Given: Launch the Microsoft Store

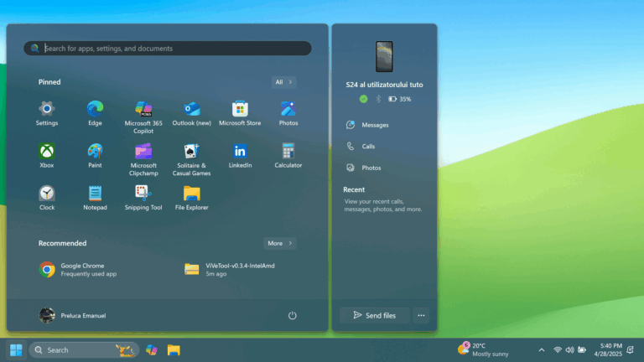Looking at the screenshot, I should pyautogui.click(x=240, y=113).
